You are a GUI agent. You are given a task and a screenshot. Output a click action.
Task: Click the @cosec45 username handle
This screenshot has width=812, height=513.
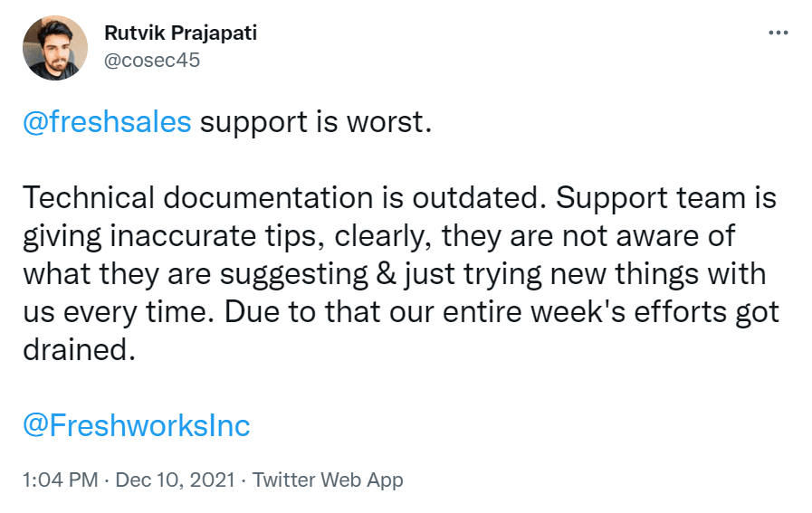tap(152, 60)
